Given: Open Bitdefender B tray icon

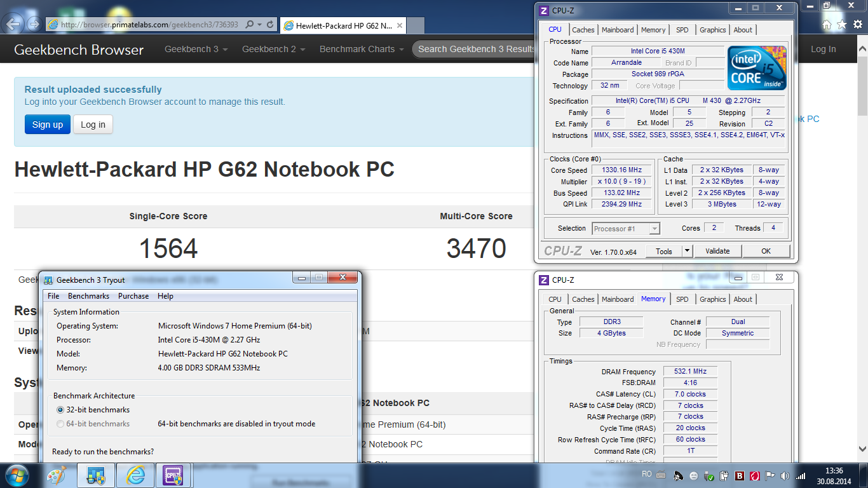Looking at the screenshot, I should click(x=740, y=475).
